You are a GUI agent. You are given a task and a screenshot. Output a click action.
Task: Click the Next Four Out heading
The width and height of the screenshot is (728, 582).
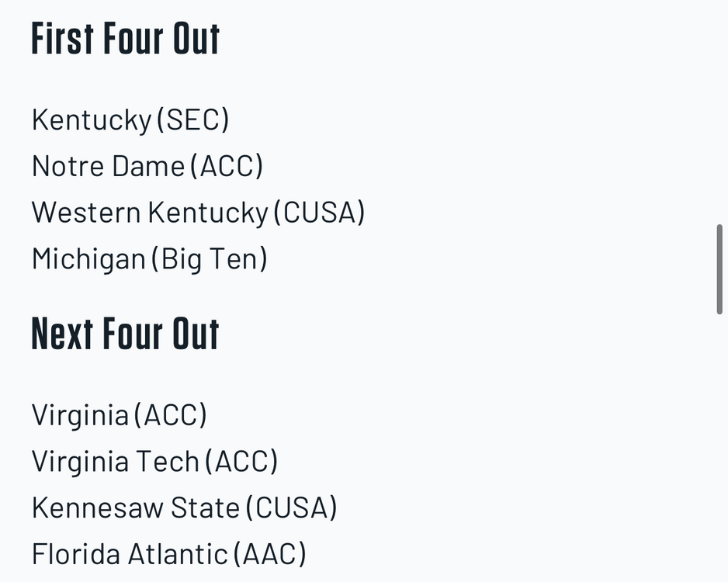pyautogui.click(x=126, y=334)
